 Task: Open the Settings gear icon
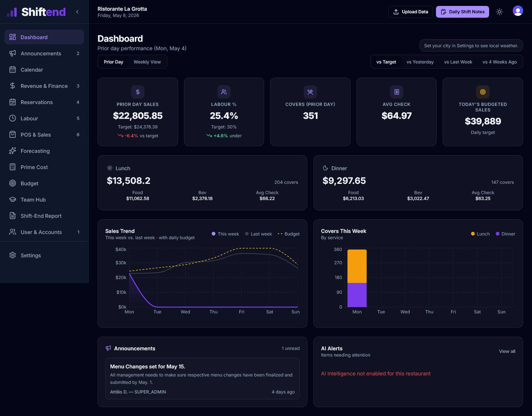click(13, 255)
